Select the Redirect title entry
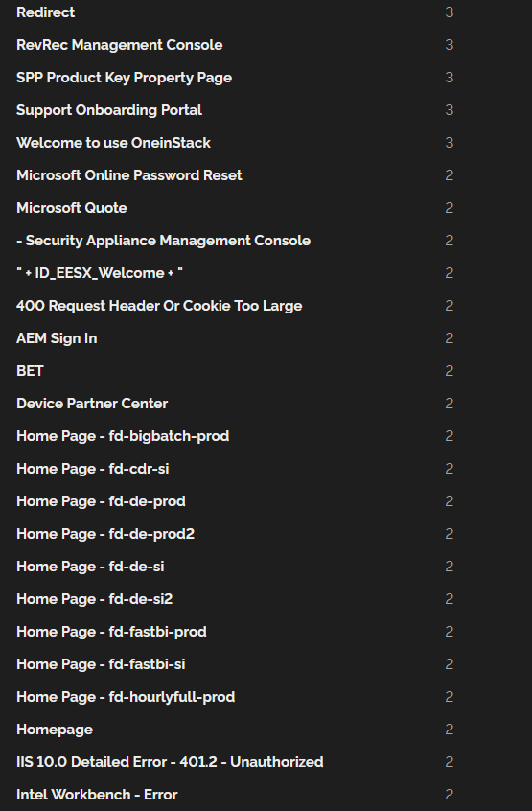Image resolution: width=532 pixels, height=811 pixels. point(45,12)
